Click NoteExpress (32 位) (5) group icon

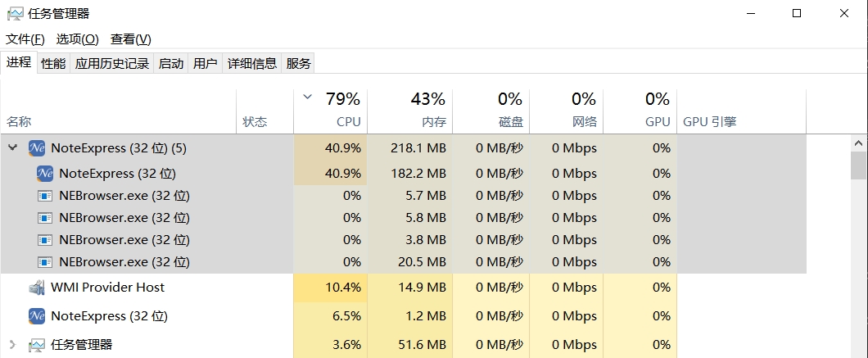pyautogui.click(x=37, y=148)
